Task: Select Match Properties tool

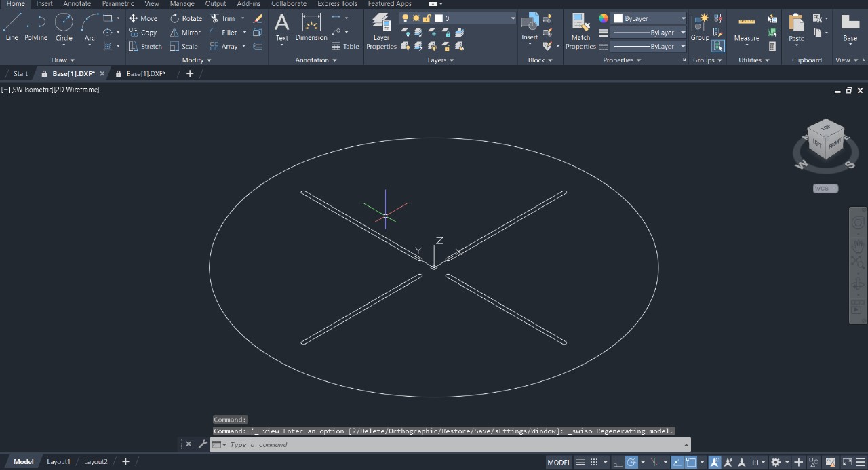Action: tap(580, 31)
